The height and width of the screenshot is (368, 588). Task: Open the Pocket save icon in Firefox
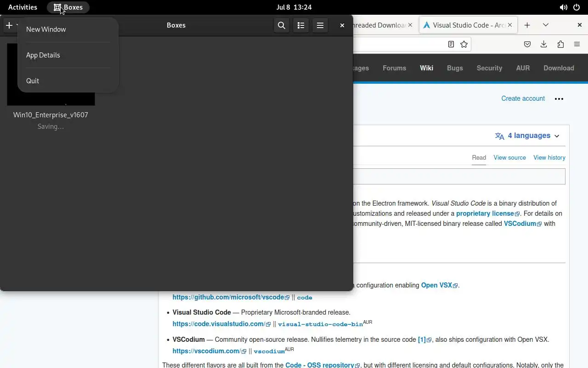click(x=527, y=44)
